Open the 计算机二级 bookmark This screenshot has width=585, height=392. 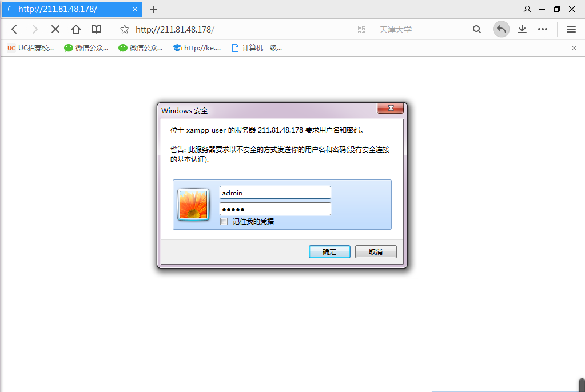pyautogui.click(x=257, y=48)
